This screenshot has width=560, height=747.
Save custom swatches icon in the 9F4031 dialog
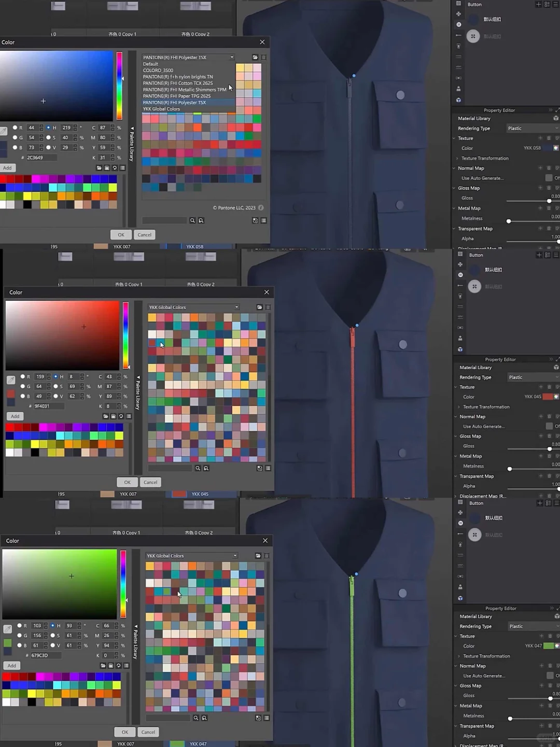[x=113, y=416]
